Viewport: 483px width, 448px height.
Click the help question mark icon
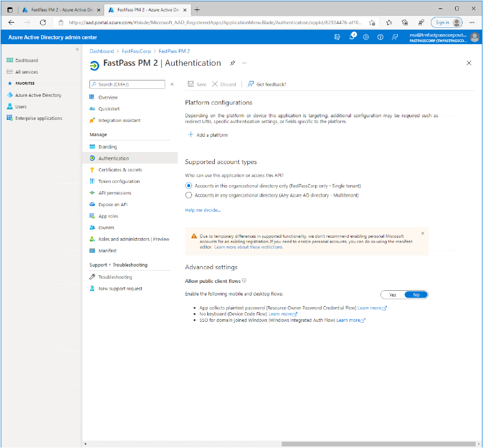point(380,37)
